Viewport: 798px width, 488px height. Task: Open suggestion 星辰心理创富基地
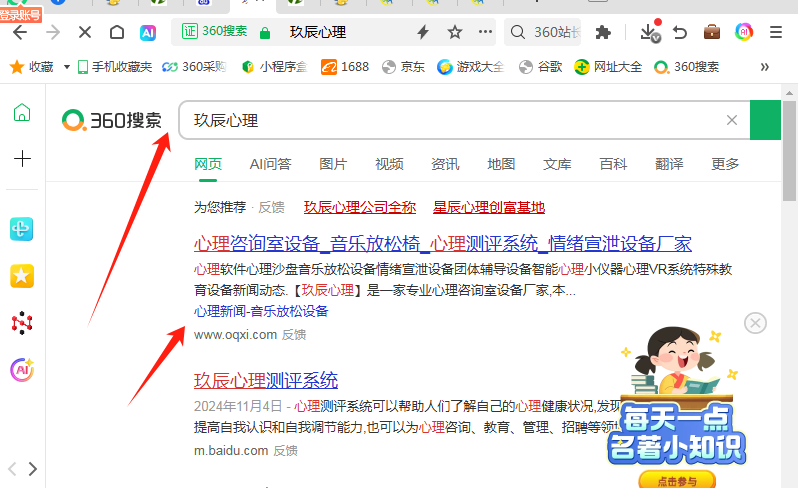pyautogui.click(x=489, y=207)
